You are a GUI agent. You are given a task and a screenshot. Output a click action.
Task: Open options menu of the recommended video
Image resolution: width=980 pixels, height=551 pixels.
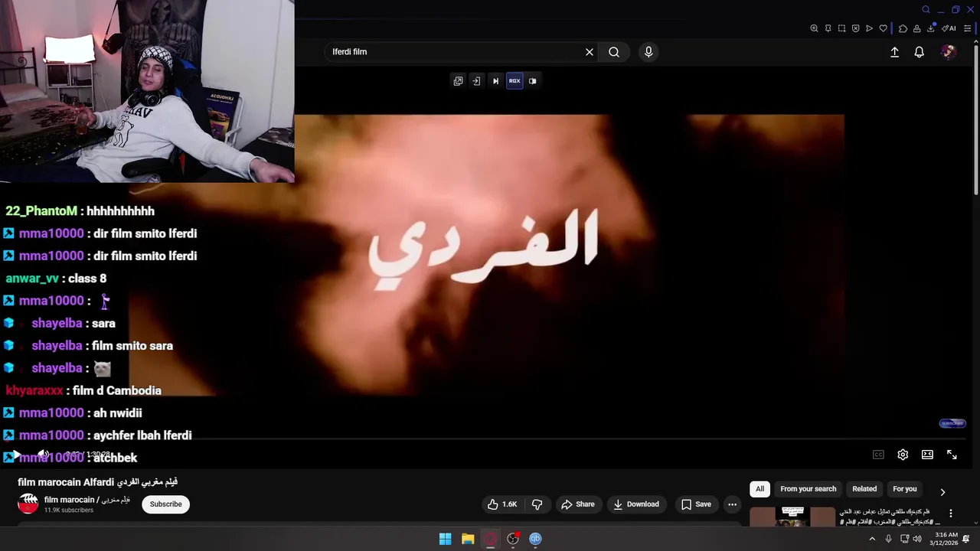(x=951, y=514)
